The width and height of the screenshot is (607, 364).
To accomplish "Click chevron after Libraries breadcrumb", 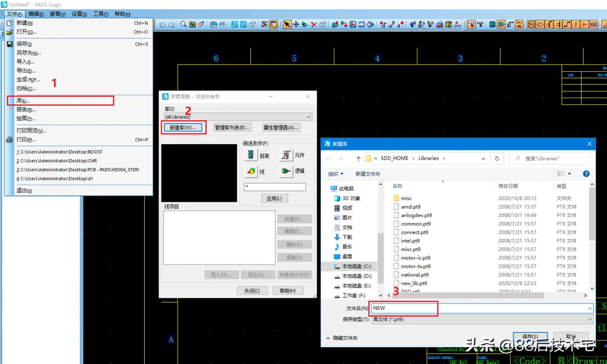I will (x=444, y=159).
